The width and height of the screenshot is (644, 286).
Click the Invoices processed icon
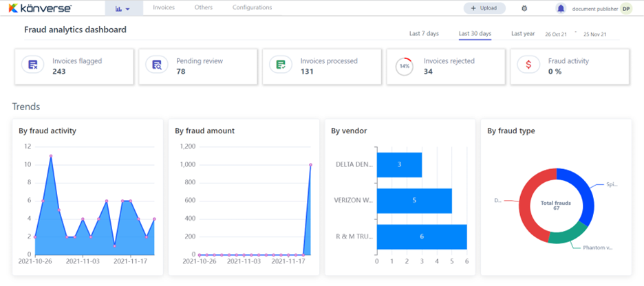coord(281,65)
